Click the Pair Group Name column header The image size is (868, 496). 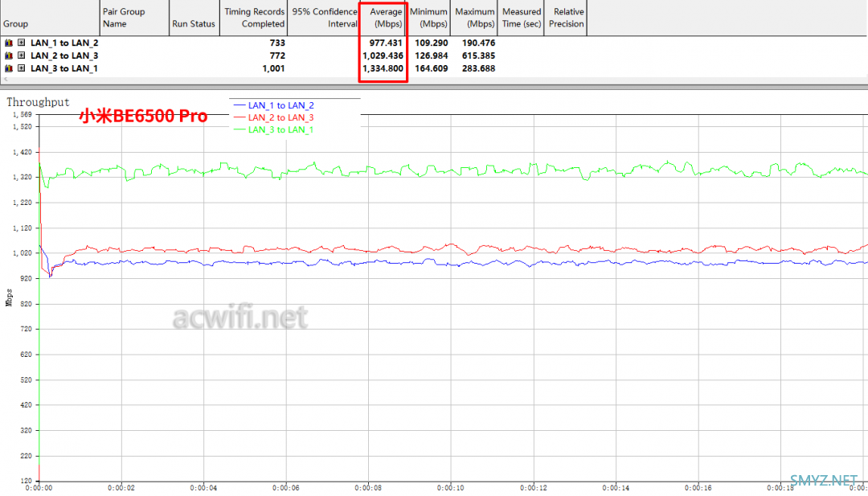[134, 18]
